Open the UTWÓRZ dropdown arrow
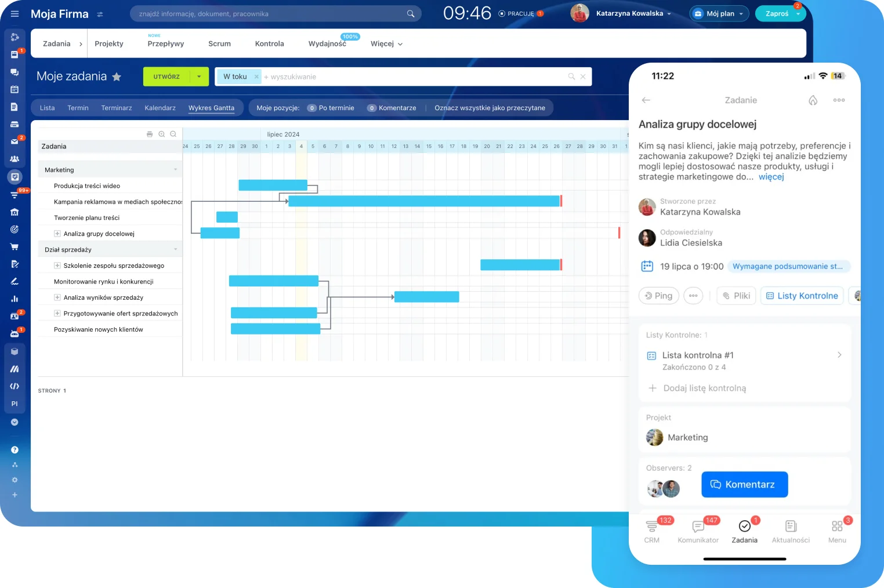Screen dimensions: 884x588 [198, 76]
